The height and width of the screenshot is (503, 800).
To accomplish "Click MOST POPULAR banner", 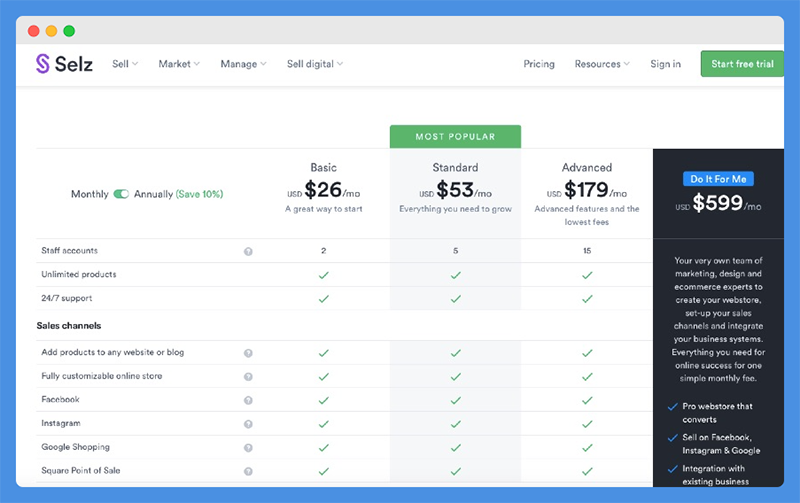I will (x=455, y=137).
